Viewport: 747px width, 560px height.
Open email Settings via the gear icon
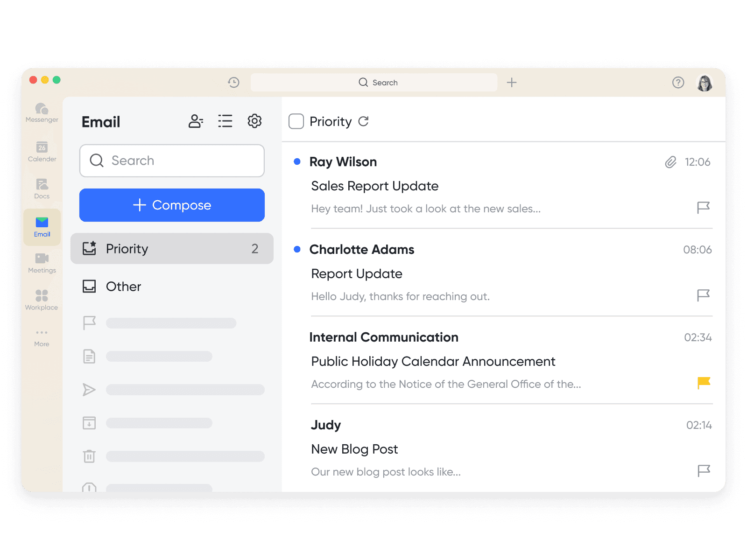tap(254, 121)
